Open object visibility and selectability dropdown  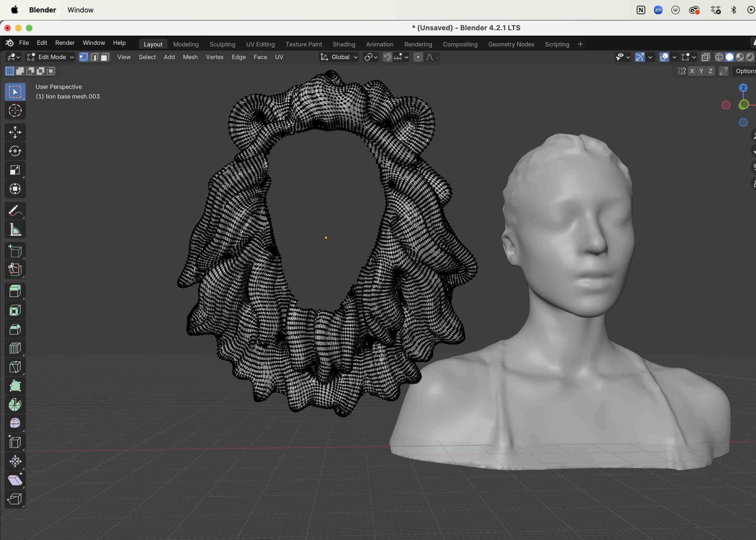623,57
